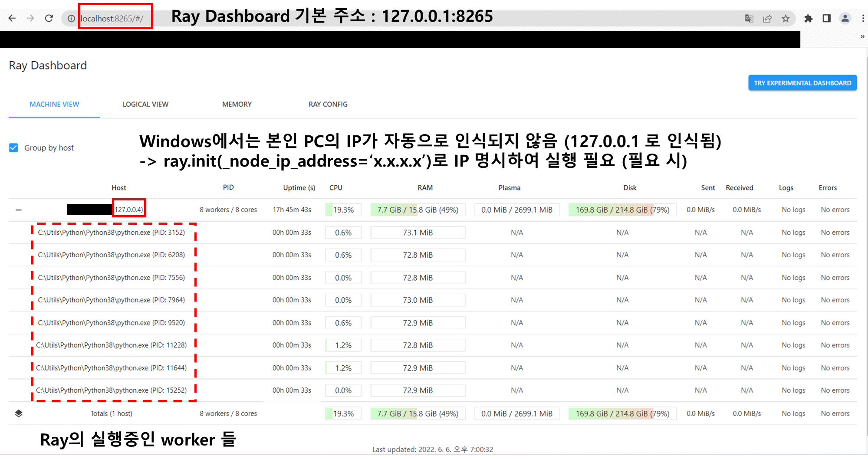Click the Plasma column header
This screenshot has width=868, height=459.
(510, 188)
